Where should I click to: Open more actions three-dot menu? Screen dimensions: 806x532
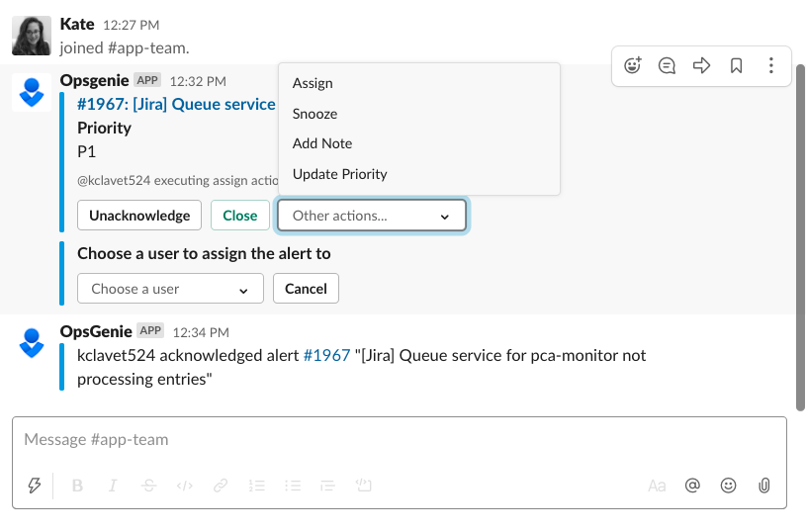point(771,66)
